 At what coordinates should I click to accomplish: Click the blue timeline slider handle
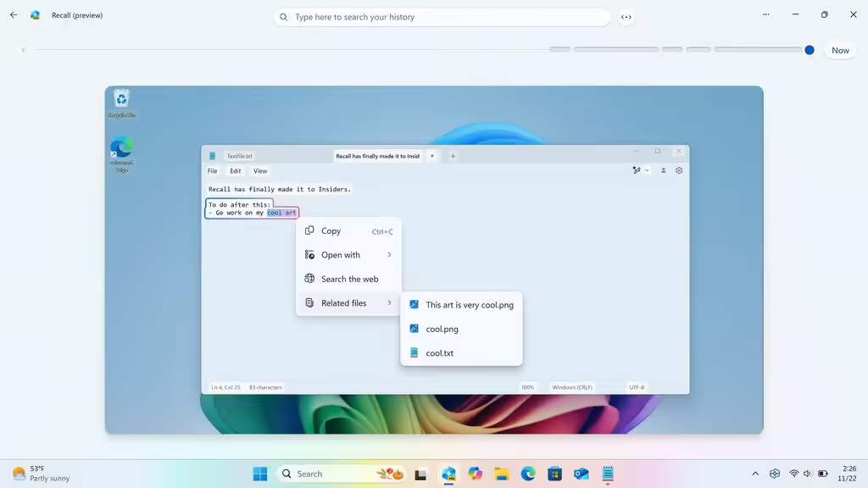click(810, 50)
